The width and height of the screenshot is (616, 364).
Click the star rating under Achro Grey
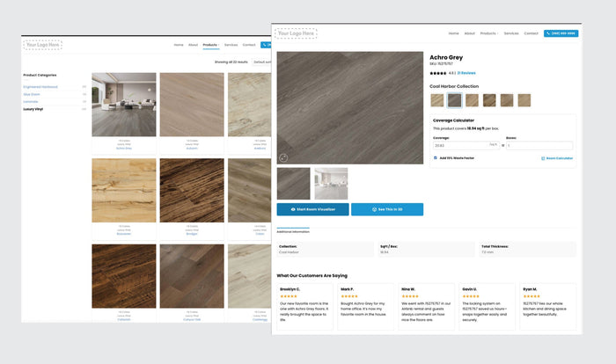coord(437,73)
